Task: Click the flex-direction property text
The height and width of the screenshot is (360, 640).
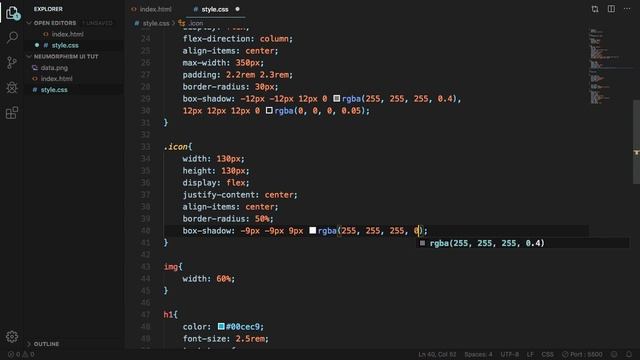Action: coord(216,39)
